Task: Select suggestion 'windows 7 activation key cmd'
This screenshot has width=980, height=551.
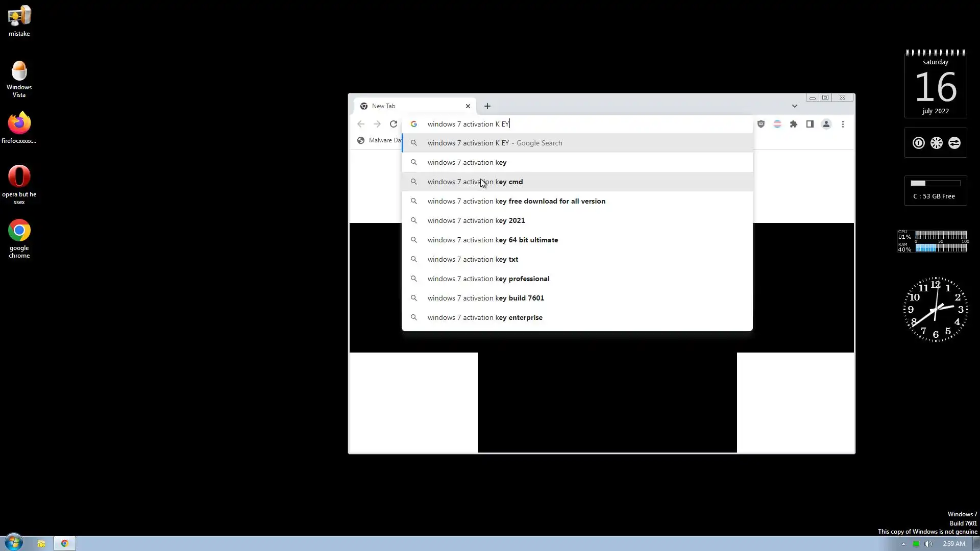Action: [475, 182]
